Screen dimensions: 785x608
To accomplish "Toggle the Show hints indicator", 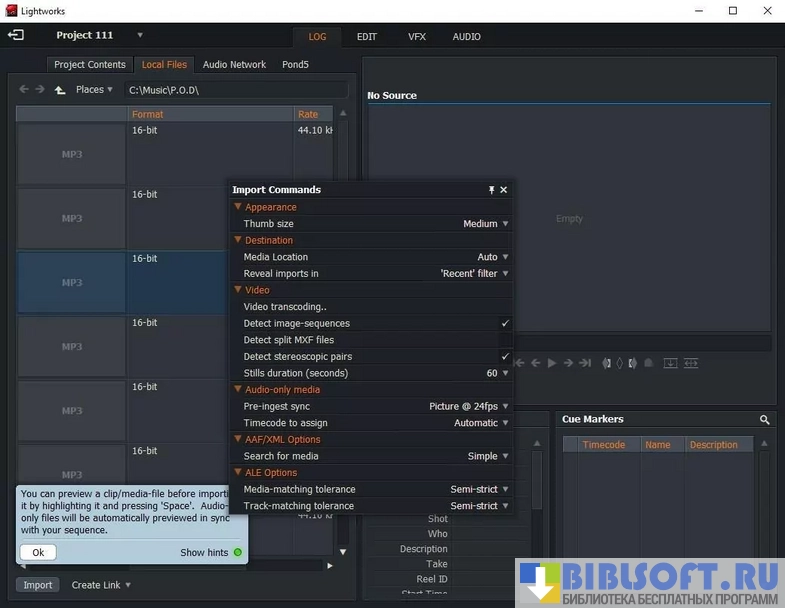I will click(238, 553).
